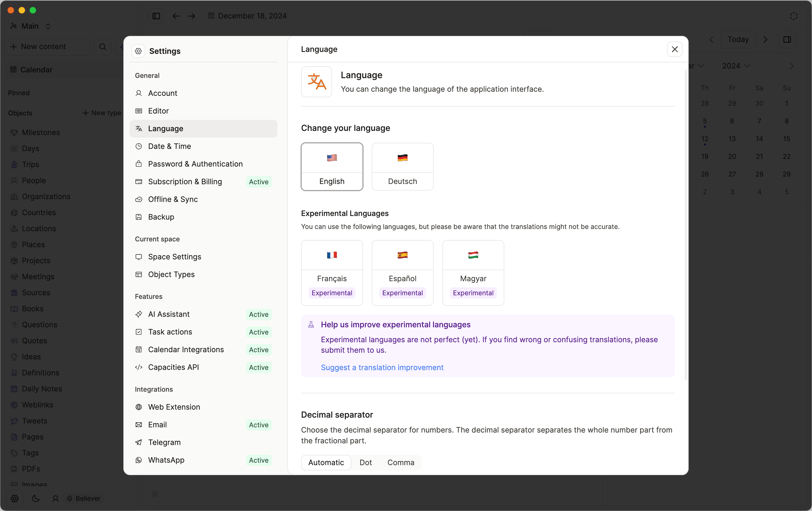Select Deutsch language option
This screenshot has height=511, width=812.
tap(402, 166)
